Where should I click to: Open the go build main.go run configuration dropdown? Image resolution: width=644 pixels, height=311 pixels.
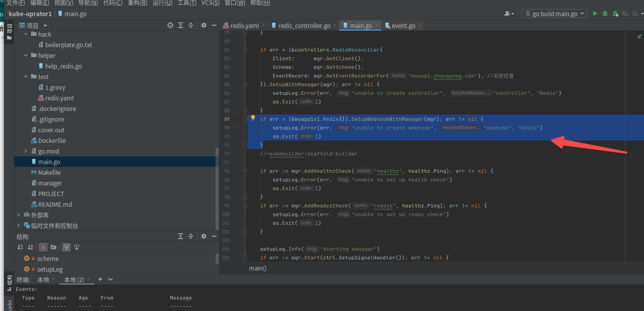pyautogui.click(x=554, y=13)
